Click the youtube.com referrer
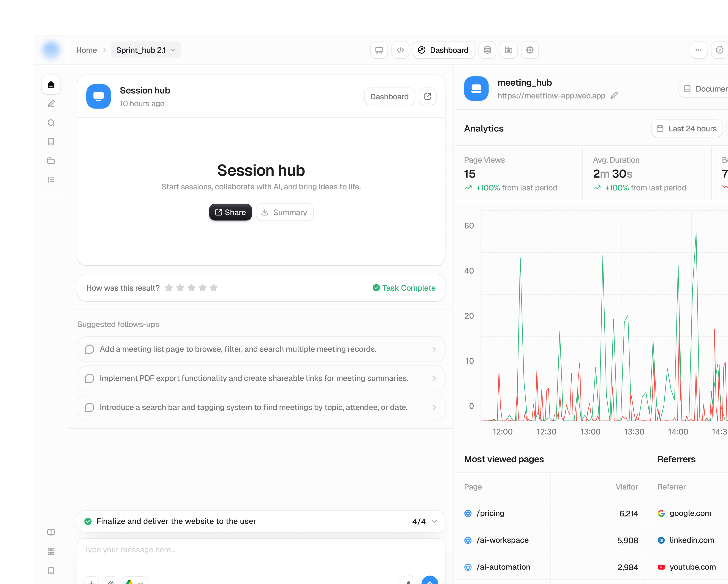Image resolution: width=728 pixels, height=584 pixels. pyautogui.click(x=693, y=567)
